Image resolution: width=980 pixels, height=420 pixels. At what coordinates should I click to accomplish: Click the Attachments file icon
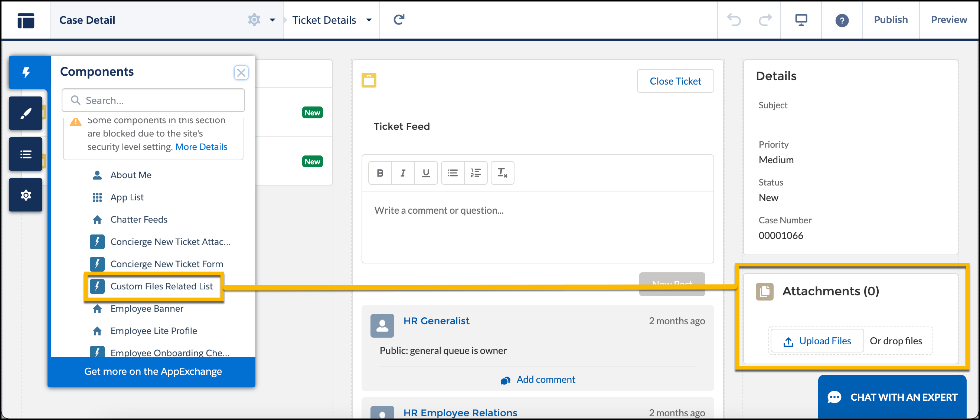(x=765, y=292)
